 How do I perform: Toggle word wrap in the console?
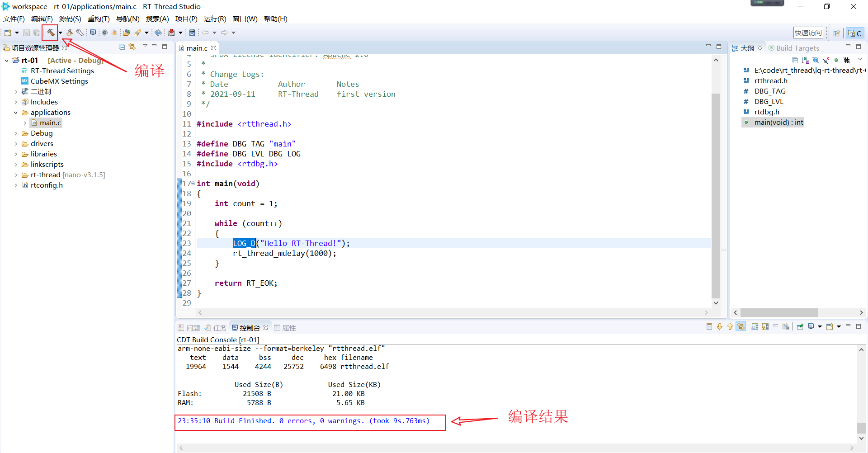(776, 326)
